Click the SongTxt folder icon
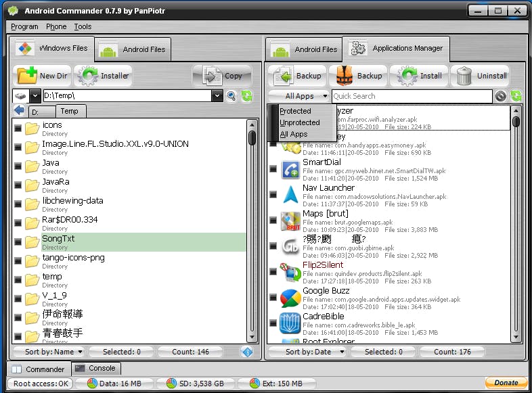This screenshot has height=393, width=532. pos(32,241)
